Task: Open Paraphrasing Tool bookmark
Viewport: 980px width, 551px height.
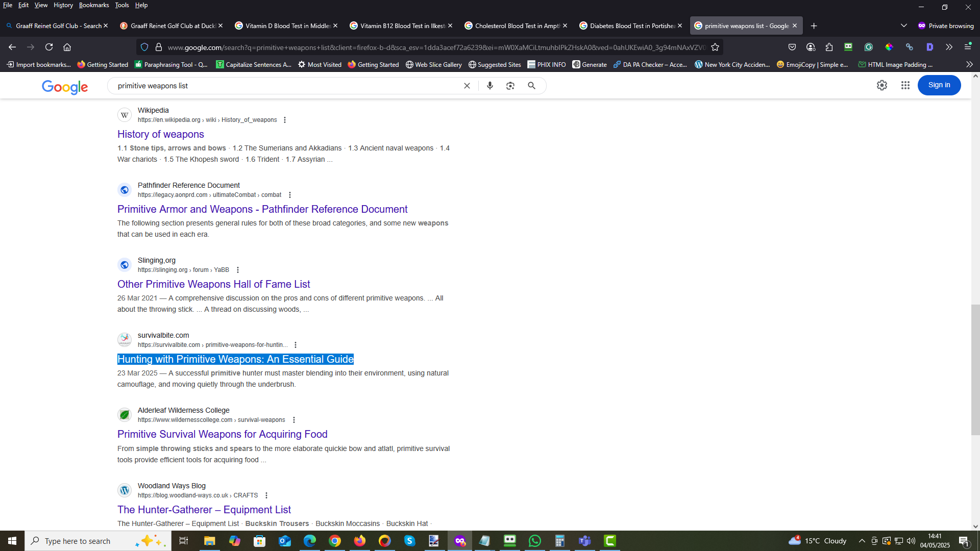Action: click(171, 64)
